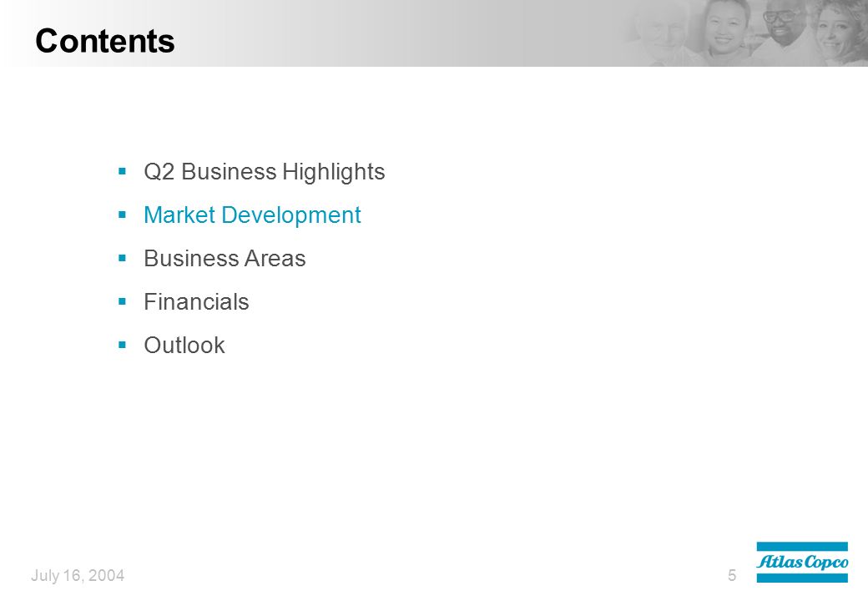Click the July 16, 2004 date footer
Screen dimensions: 868x601
click(x=78, y=576)
